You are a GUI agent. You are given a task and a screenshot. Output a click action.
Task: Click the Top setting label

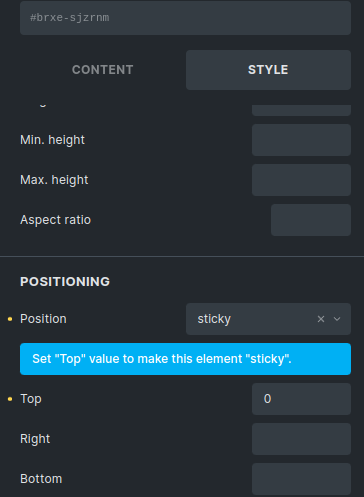31,399
